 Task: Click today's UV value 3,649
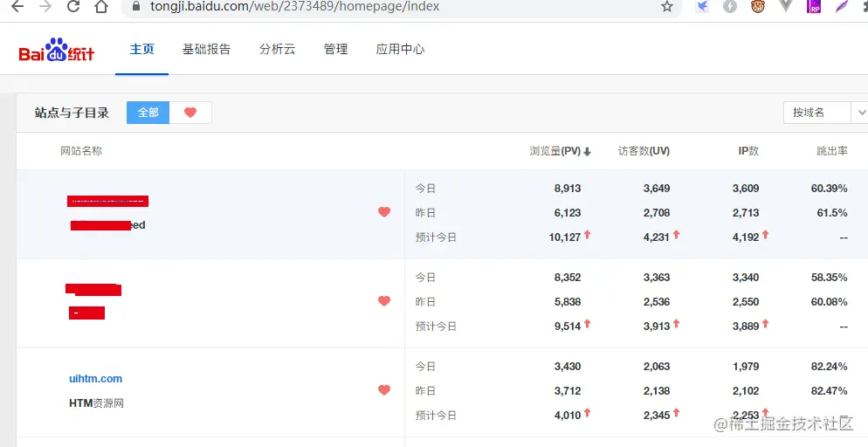coord(657,188)
